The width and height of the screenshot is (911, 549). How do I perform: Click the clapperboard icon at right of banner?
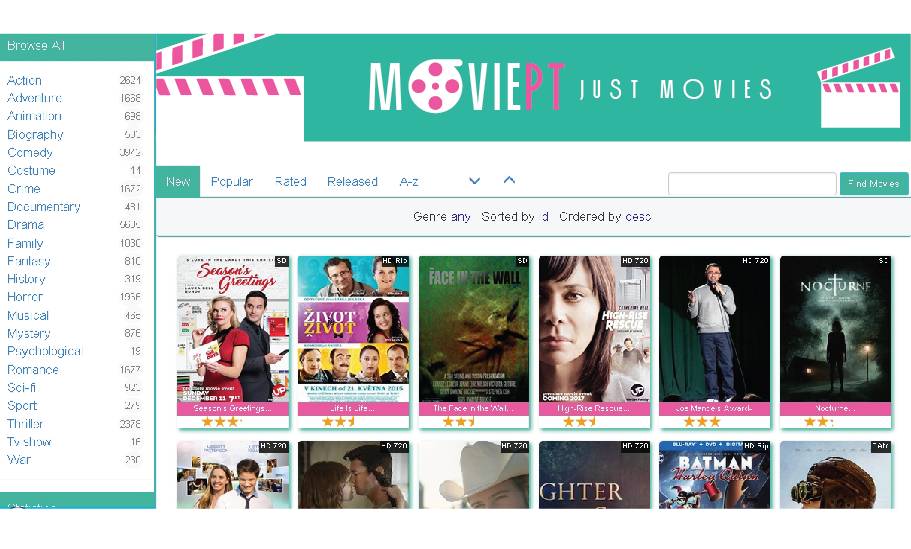(x=859, y=88)
